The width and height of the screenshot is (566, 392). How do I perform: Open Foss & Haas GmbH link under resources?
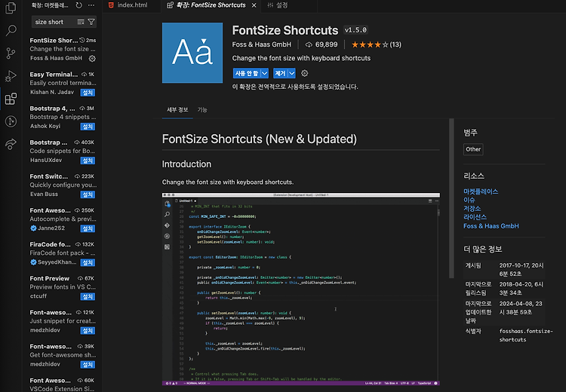pyautogui.click(x=491, y=225)
